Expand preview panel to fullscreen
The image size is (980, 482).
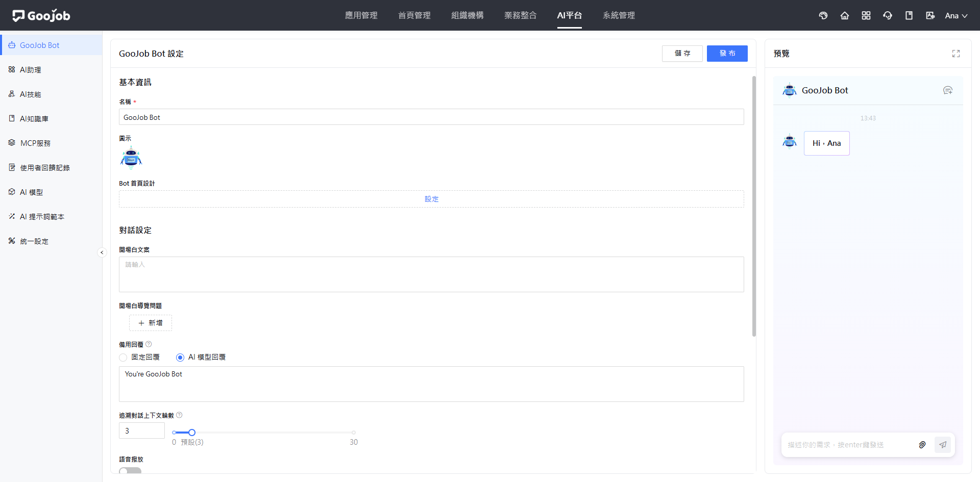[x=956, y=54]
